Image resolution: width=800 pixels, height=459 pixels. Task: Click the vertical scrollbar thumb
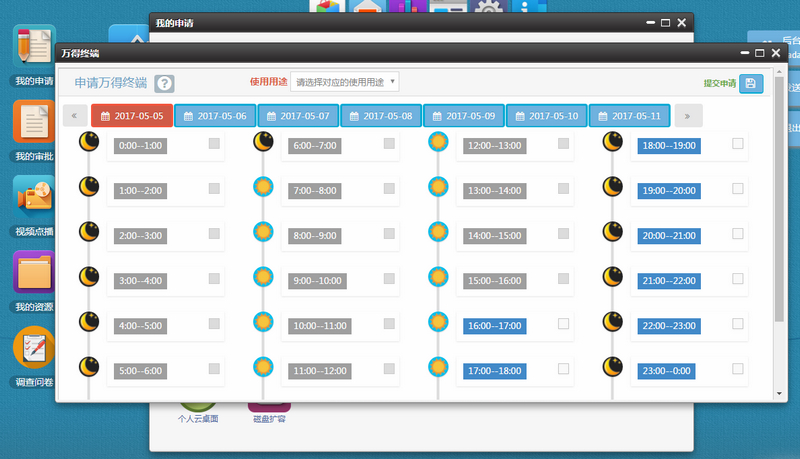click(779, 199)
